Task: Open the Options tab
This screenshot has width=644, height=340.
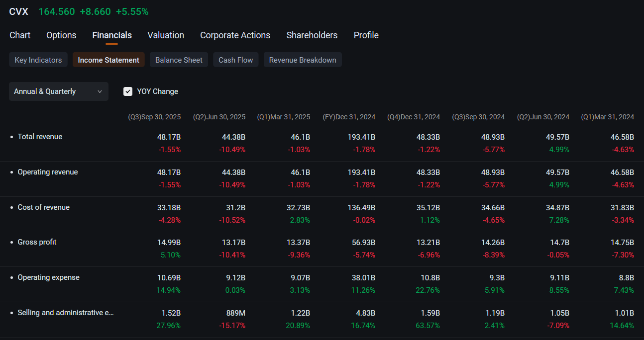Action: coord(61,35)
